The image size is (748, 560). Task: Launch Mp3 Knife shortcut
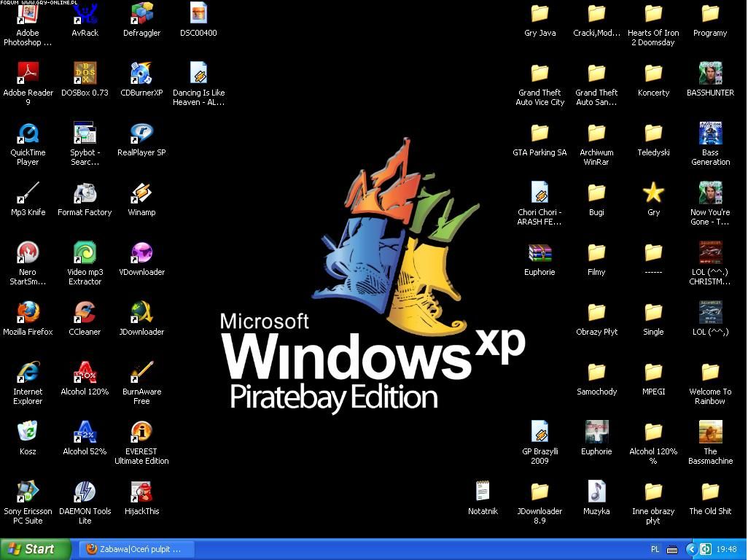(x=28, y=192)
